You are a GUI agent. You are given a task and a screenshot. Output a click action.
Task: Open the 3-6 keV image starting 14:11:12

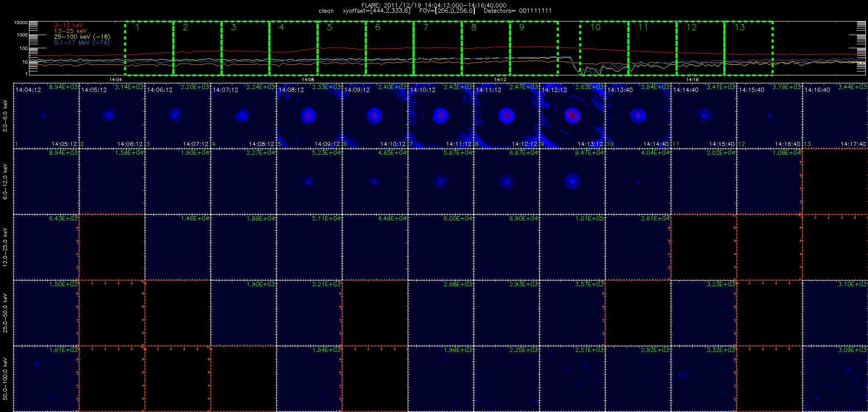pos(506,116)
